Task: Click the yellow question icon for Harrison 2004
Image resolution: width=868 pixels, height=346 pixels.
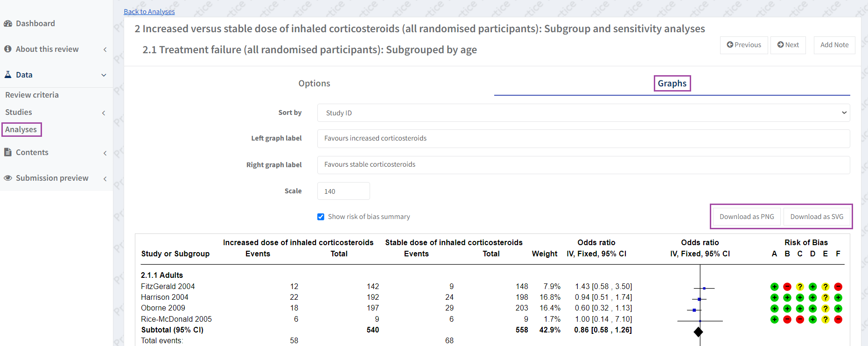Action: pos(826,297)
